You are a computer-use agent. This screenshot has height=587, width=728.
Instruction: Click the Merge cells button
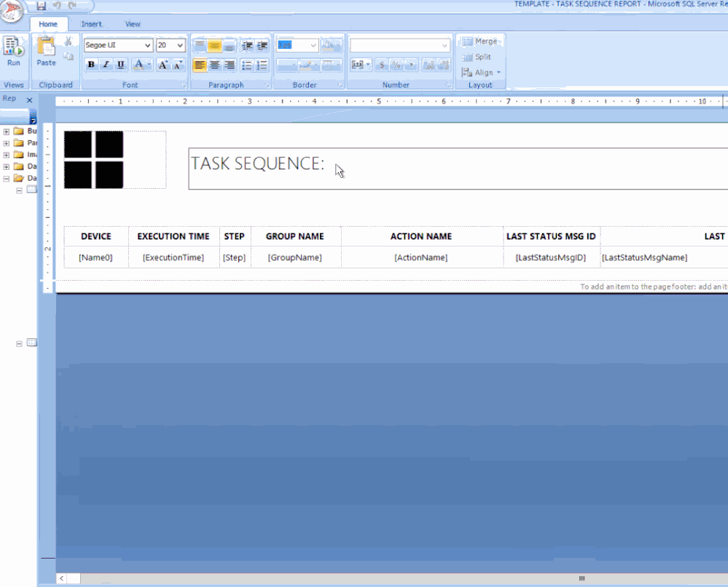[480, 42]
